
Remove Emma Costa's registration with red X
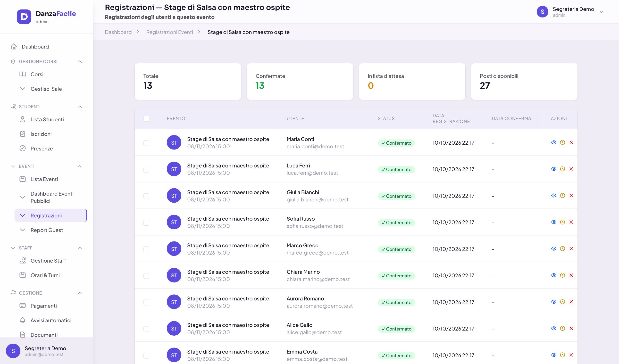(x=571, y=355)
